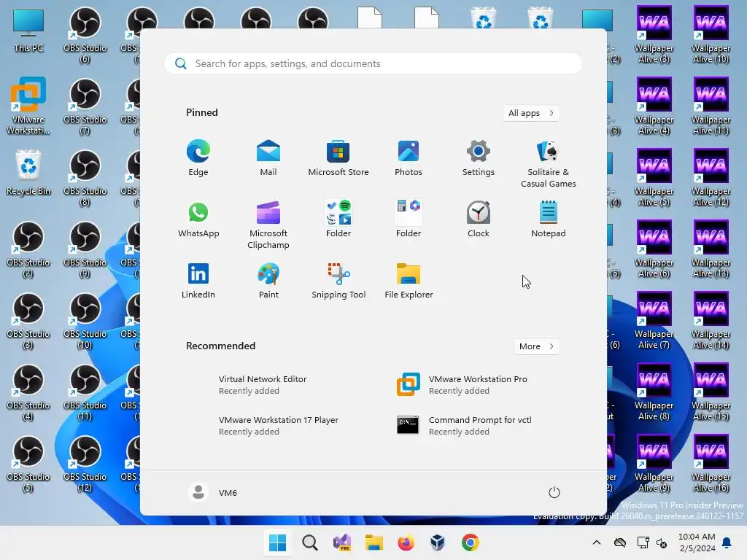747x560 pixels.
Task: Open the Photos app
Action: pyautogui.click(x=409, y=158)
